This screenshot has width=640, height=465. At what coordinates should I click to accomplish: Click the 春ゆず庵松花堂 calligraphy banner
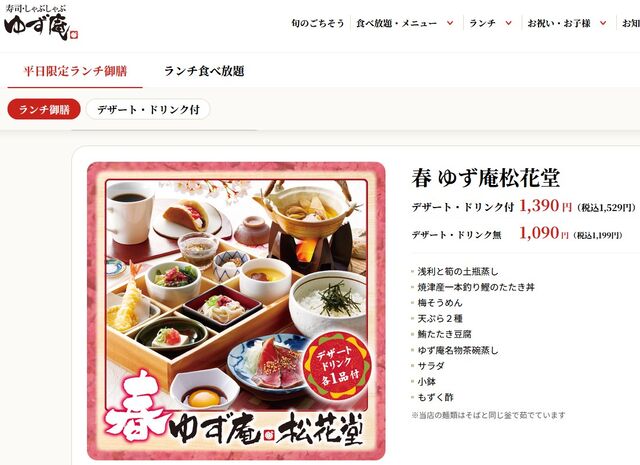(235, 425)
